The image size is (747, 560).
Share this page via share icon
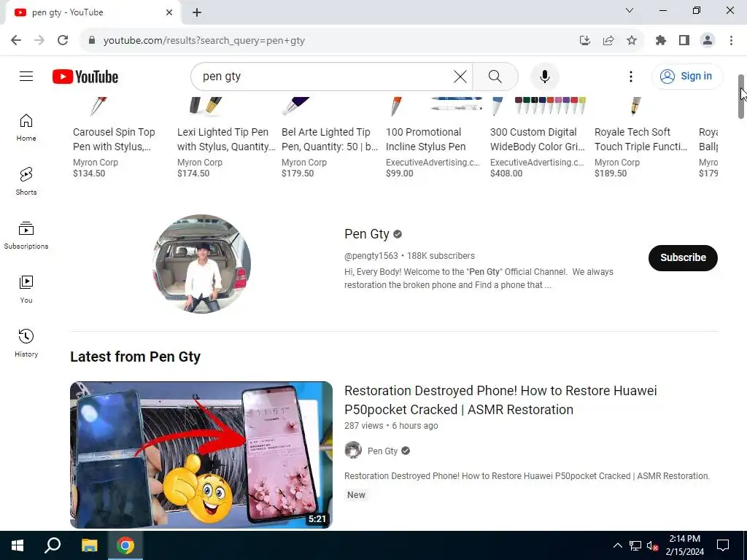click(x=608, y=40)
